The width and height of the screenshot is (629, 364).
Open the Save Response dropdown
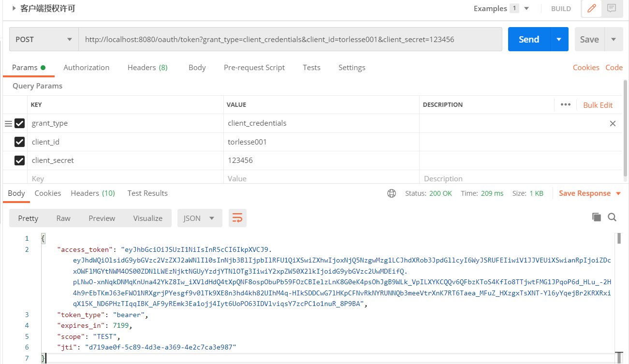[x=618, y=193]
